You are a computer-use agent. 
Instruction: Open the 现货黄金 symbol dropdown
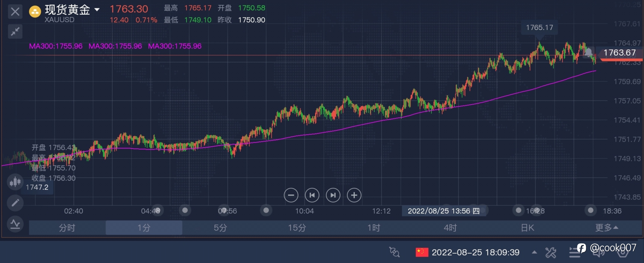pyautogui.click(x=97, y=10)
